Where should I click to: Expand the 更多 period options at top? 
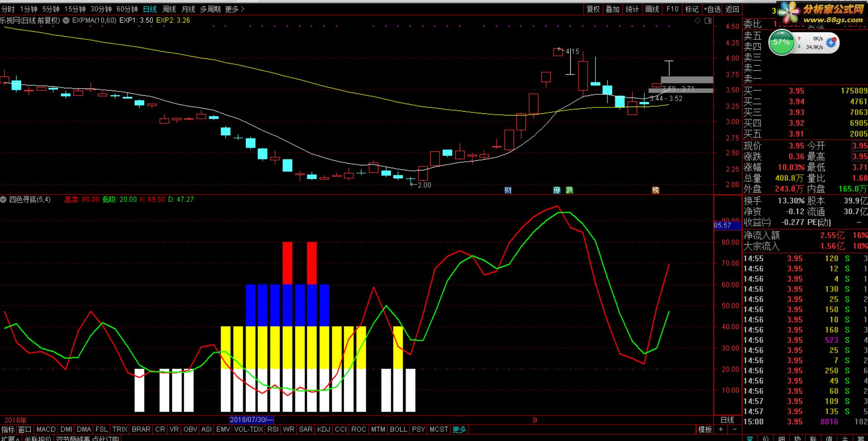[235, 9]
